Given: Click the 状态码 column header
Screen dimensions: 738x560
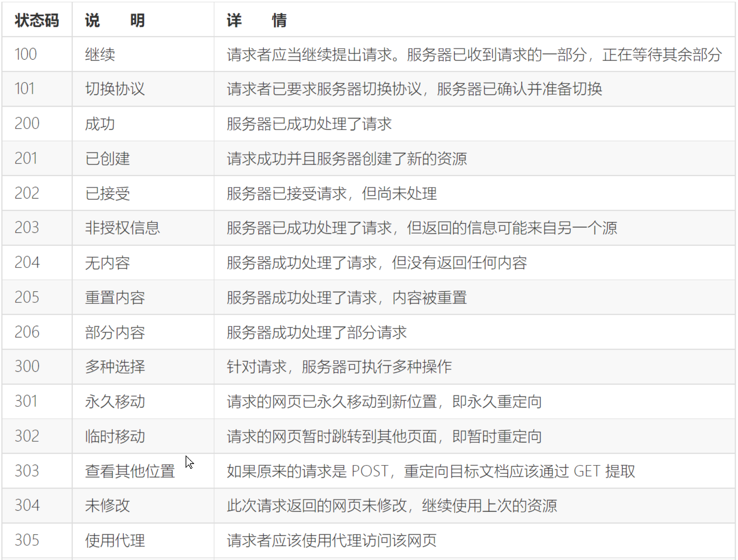Looking at the screenshot, I should 37,20.
